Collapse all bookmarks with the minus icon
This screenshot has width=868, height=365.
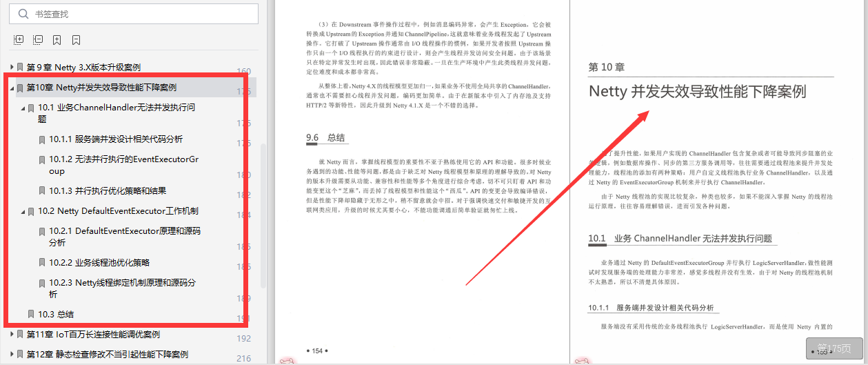click(38, 40)
